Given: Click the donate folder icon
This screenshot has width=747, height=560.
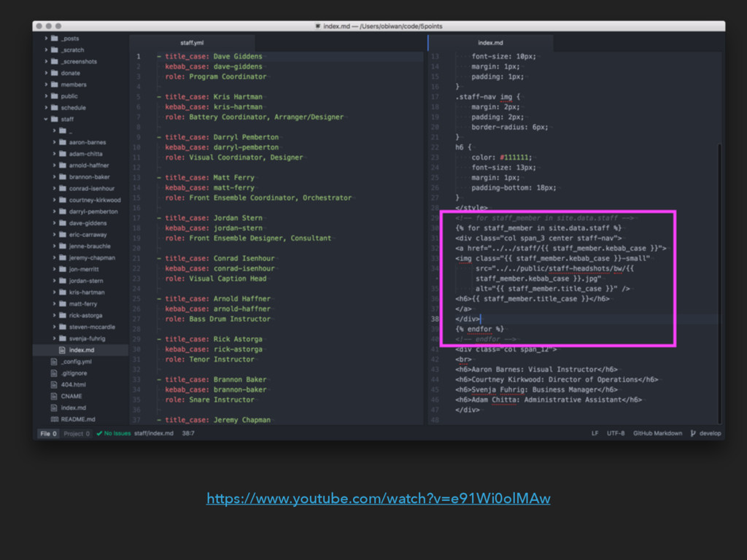Looking at the screenshot, I should [x=54, y=73].
